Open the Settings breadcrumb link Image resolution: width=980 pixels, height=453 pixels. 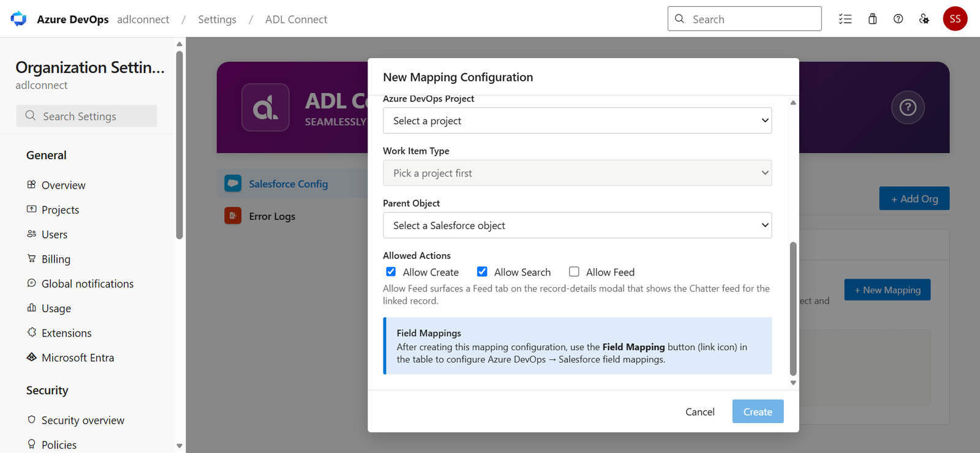(x=217, y=19)
